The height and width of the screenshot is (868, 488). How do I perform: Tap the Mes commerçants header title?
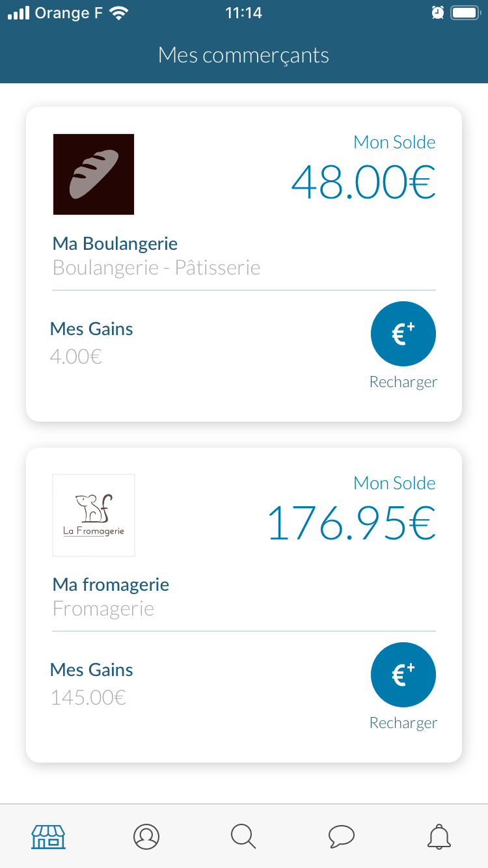(x=244, y=55)
